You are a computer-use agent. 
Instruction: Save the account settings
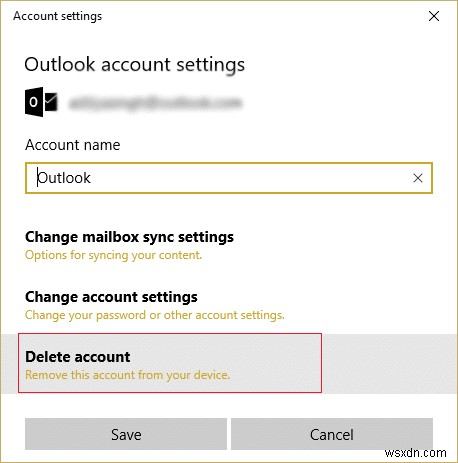[126, 434]
